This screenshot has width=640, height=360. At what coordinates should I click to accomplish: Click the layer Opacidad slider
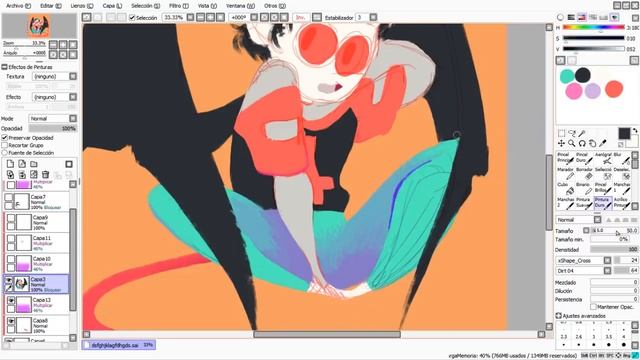pyautogui.click(x=53, y=129)
